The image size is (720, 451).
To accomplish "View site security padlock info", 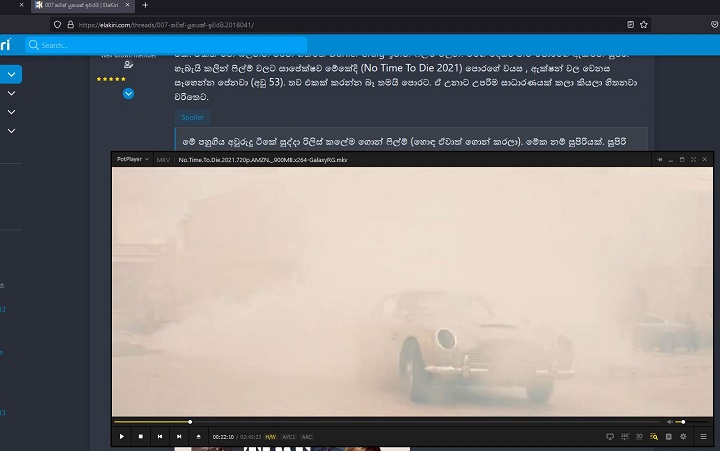I will (71, 25).
